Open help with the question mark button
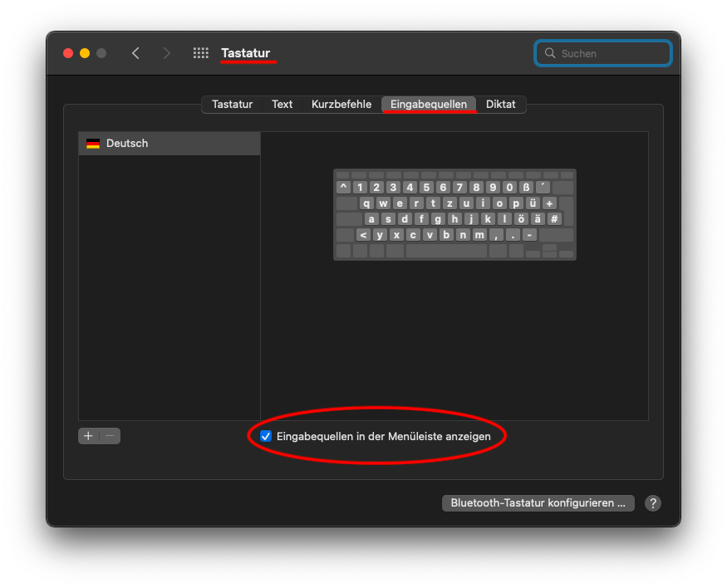 [x=653, y=503]
